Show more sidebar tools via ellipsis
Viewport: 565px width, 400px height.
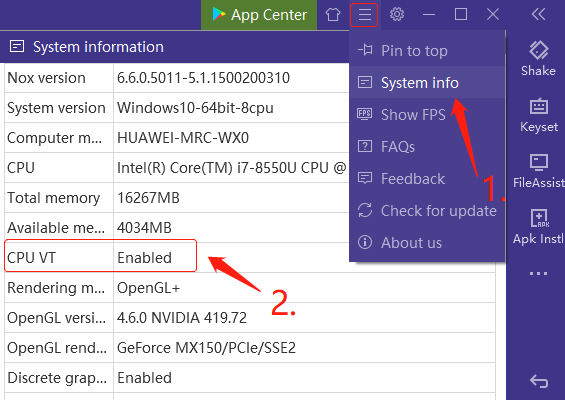tap(538, 274)
